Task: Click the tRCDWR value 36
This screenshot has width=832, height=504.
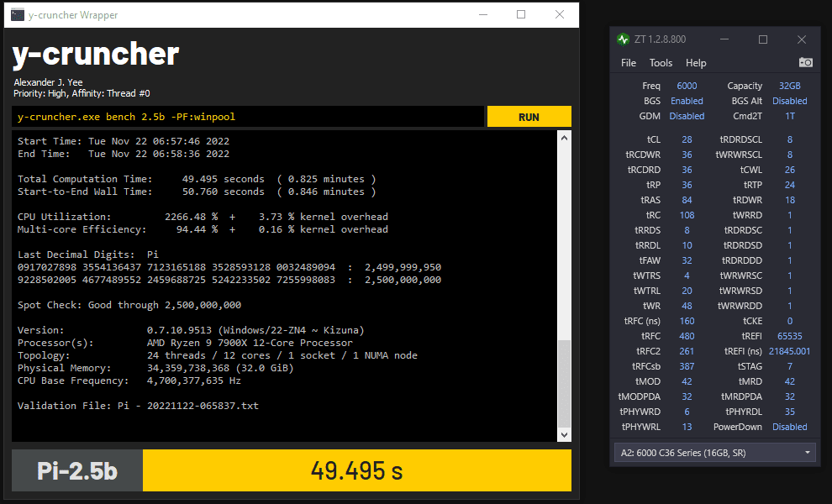Action: click(687, 155)
